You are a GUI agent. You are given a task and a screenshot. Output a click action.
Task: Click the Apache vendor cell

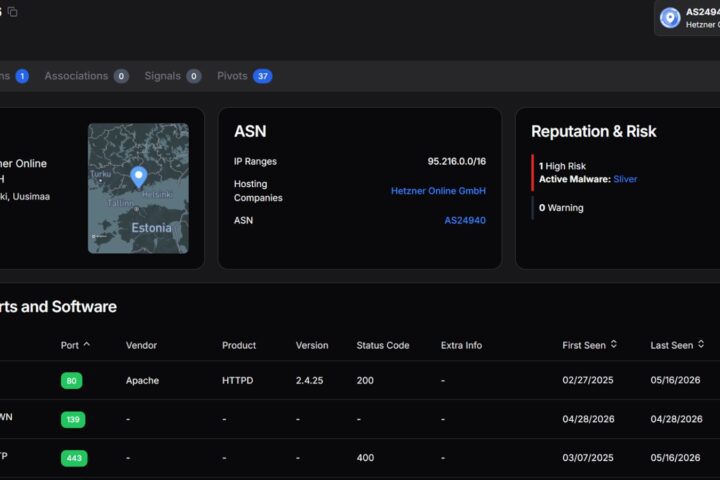point(142,380)
